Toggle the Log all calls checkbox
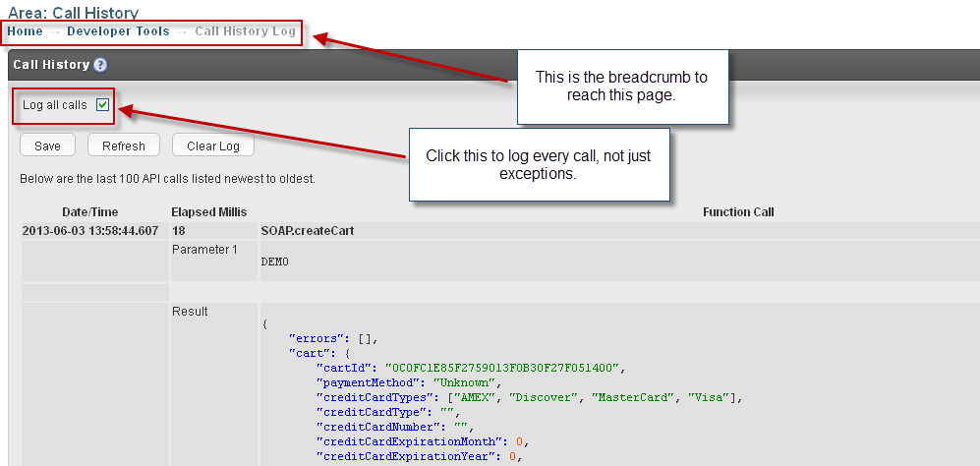Image resolution: width=980 pixels, height=466 pixels. click(x=102, y=105)
